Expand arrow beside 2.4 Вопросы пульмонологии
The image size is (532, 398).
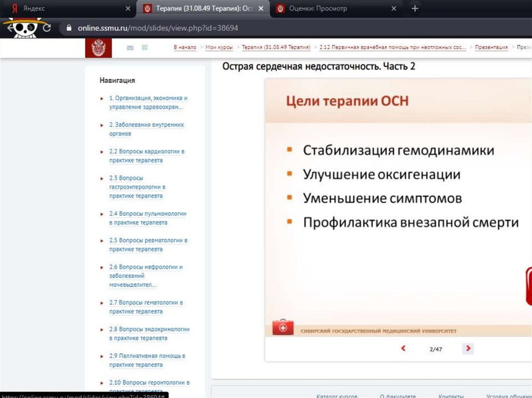coord(102,214)
